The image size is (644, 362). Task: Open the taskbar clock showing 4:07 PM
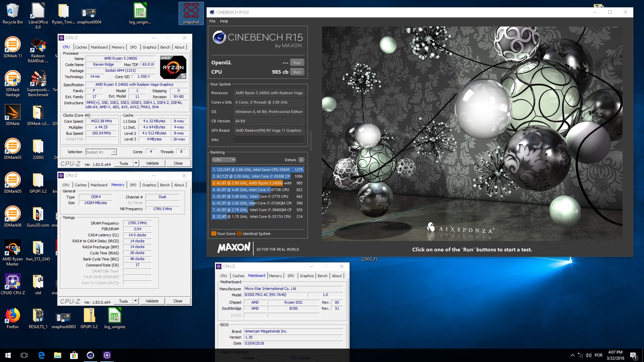[615, 355]
